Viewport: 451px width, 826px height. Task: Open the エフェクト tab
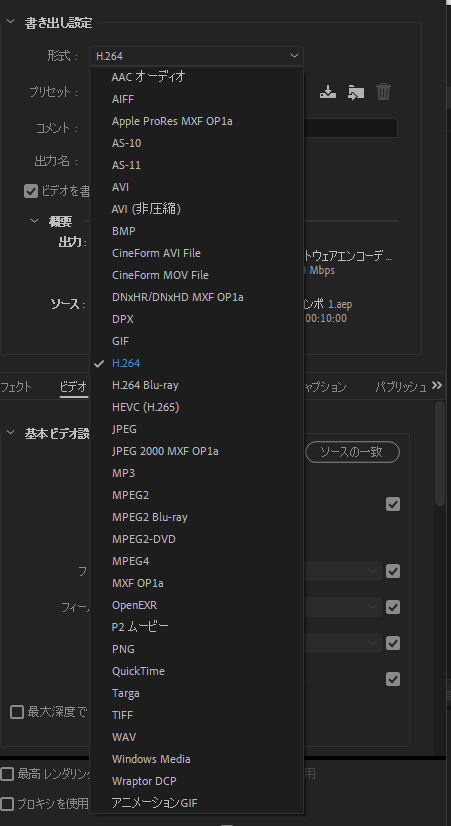coord(16,387)
